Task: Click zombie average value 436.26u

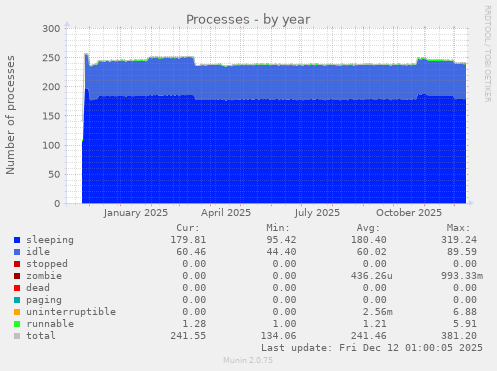Action: [372, 276]
